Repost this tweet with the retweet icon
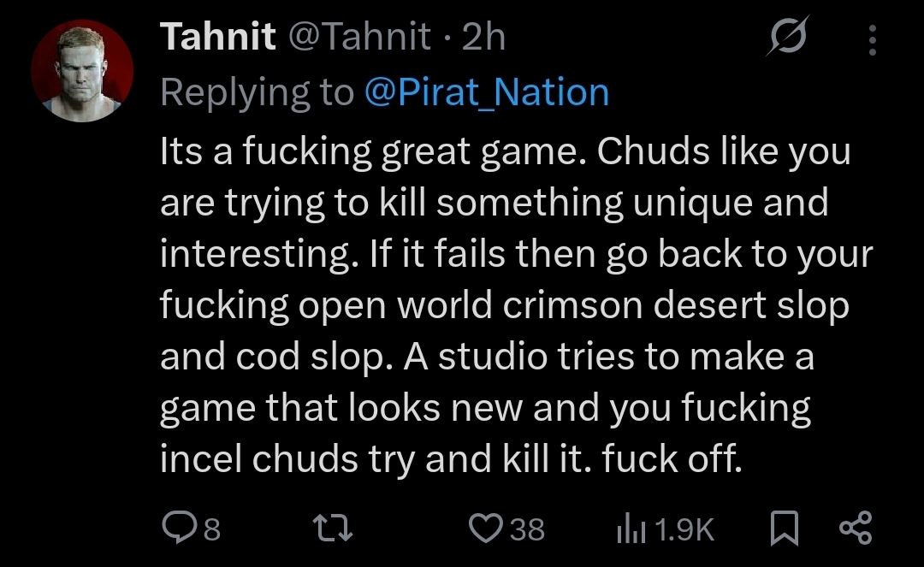Viewport: 924px width, 567px height. tap(332, 528)
